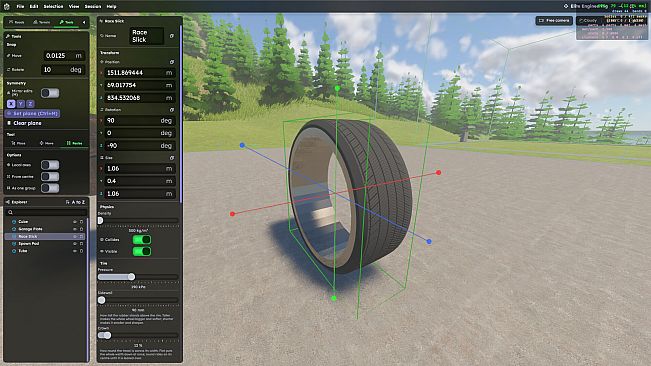Select the Place tool
The height and width of the screenshot is (366, 651).
coord(19,143)
